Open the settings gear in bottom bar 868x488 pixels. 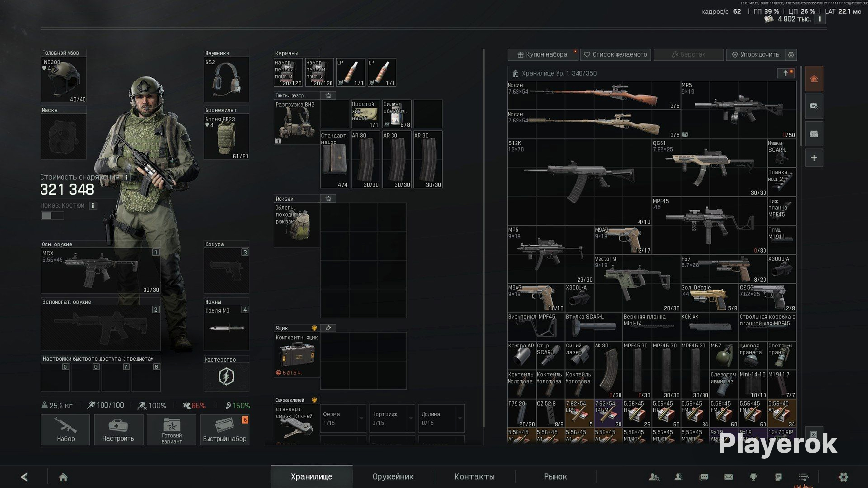point(843,477)
